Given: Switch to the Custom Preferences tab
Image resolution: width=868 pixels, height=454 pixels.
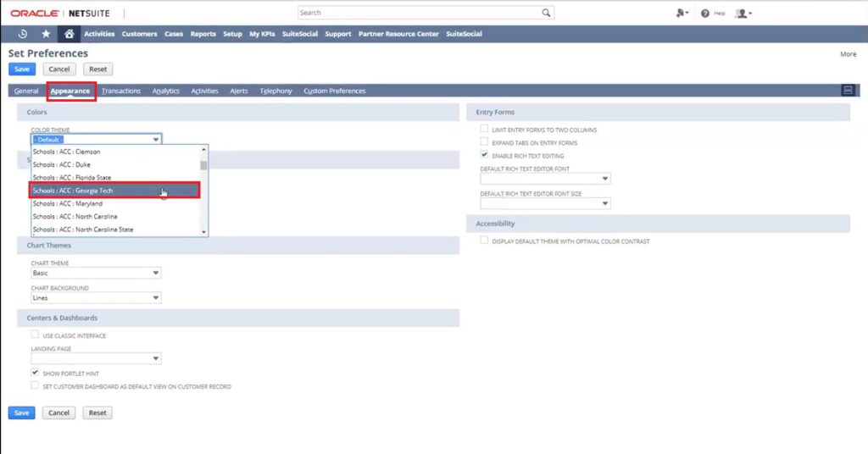Looking at the screenshot, I should point(334,91).
